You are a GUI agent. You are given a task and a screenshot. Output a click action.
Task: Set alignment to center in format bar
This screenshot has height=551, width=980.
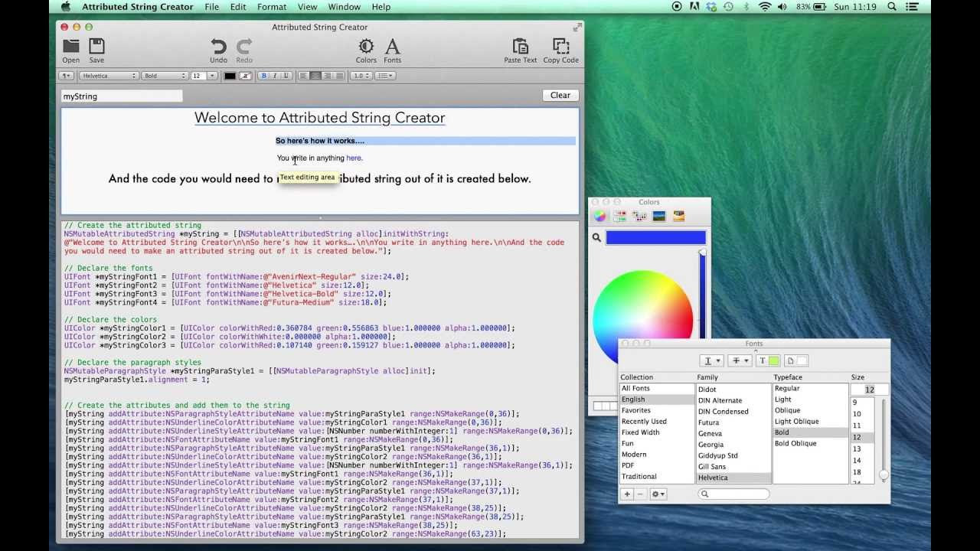click(315, 76)
